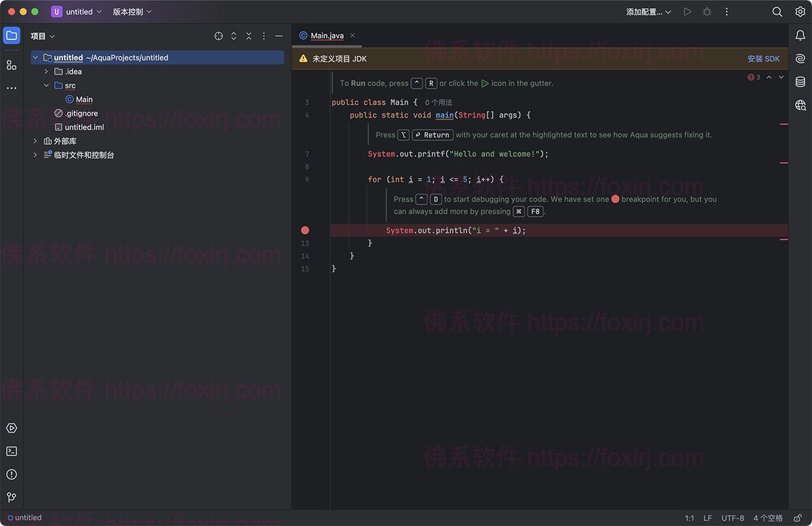Hide the Project panel with the minimize icon
812x526 pixels.
279,35
